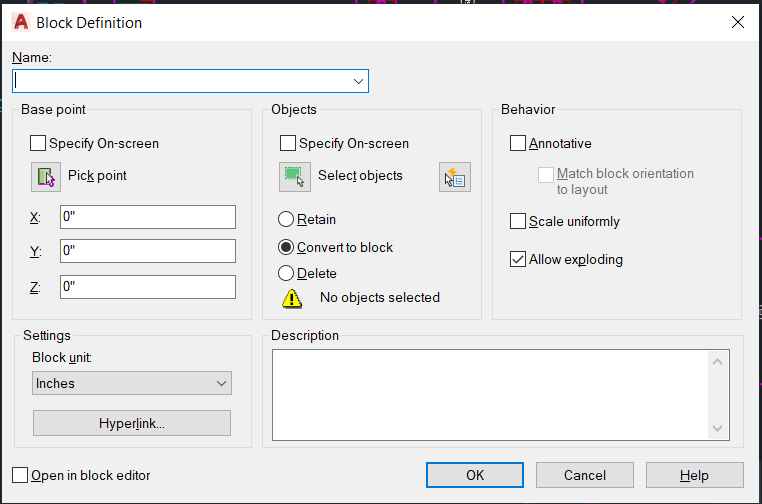Check Open in block editor
The width and height of the screenshot is (762, 504).
coord(20,475)
